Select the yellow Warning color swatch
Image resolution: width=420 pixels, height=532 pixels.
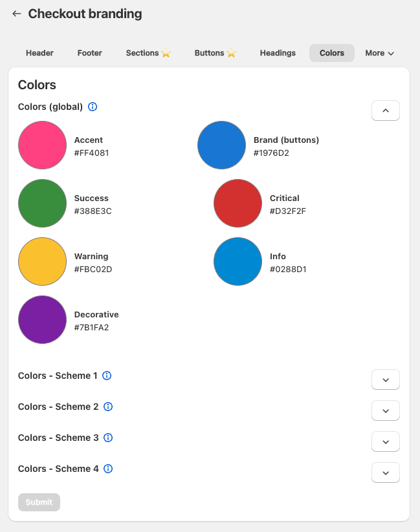(42, 261)
